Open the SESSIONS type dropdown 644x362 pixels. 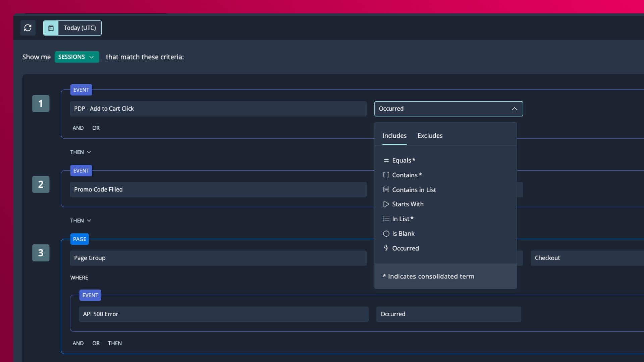click(76, 57)
